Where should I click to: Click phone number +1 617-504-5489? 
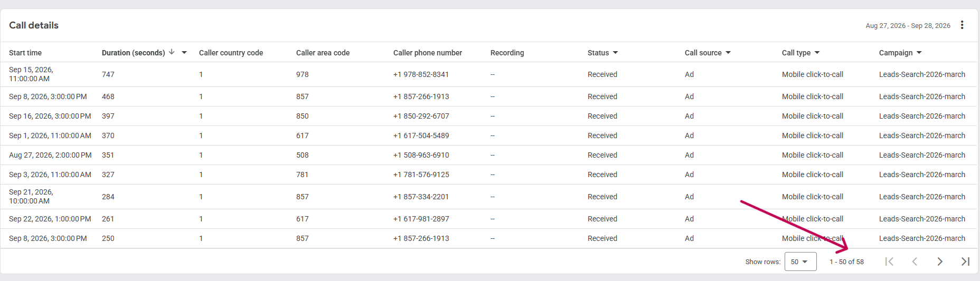[x=421, y=135]
